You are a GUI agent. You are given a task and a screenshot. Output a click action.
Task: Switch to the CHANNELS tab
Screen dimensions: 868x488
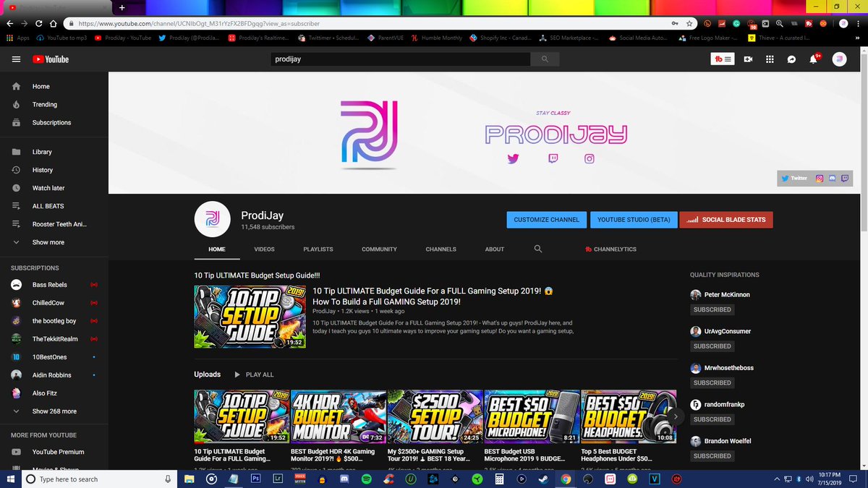point(441,249)
